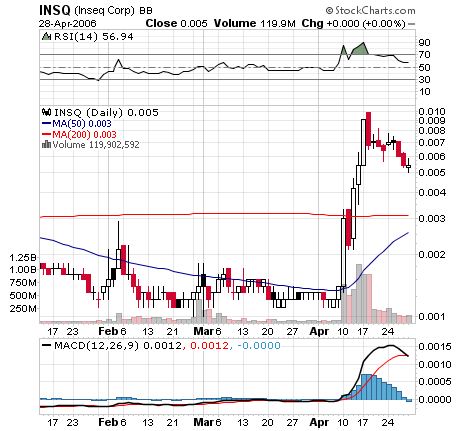The image size is (460, 431).
Task: Click the MACD(12,26,9) 0.0012 label
Action: click(118, 346)
